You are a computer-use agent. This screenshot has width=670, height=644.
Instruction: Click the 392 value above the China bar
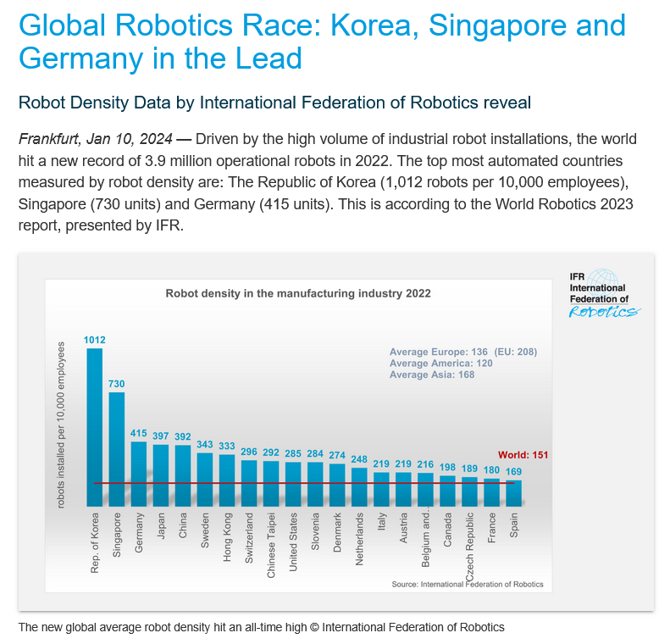click(182, 436)
